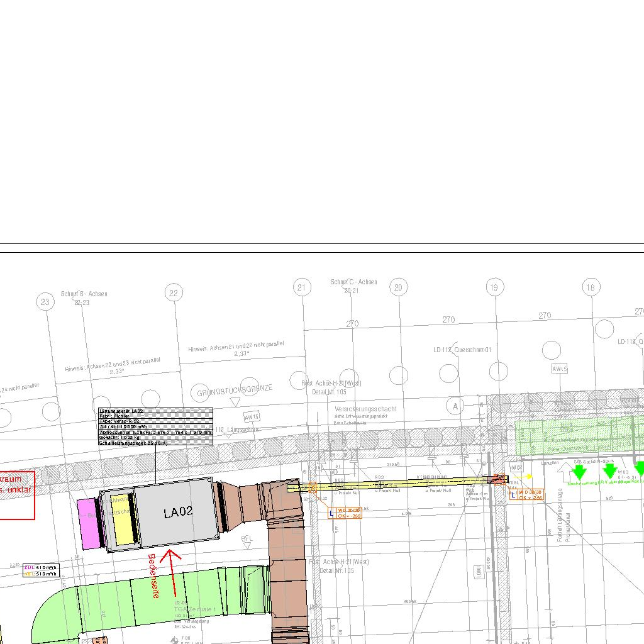Select axis bubble 21
Screen dimensions: 644x644
(x=302, y=287)
